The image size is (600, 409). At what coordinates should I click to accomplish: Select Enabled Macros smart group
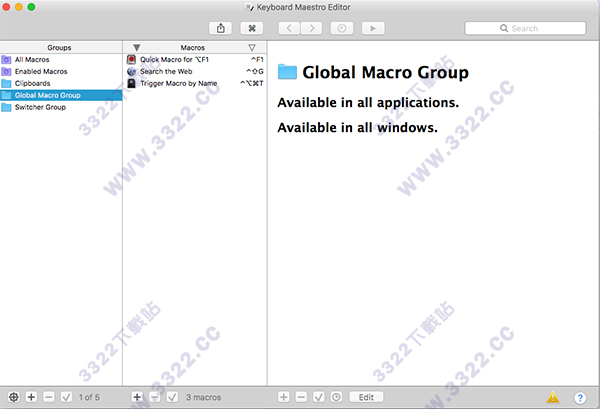coord(42,71)
